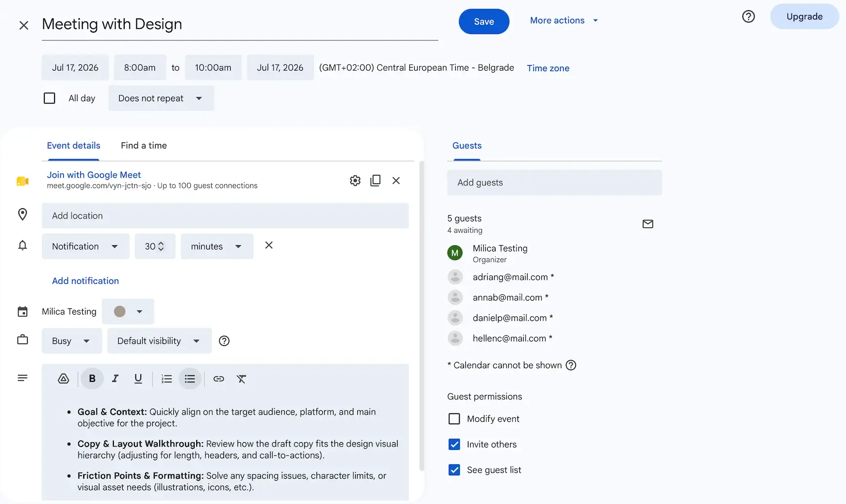Attach a Google Drive file
Viewport: 846px width, 504px height.
coord(63,378)
